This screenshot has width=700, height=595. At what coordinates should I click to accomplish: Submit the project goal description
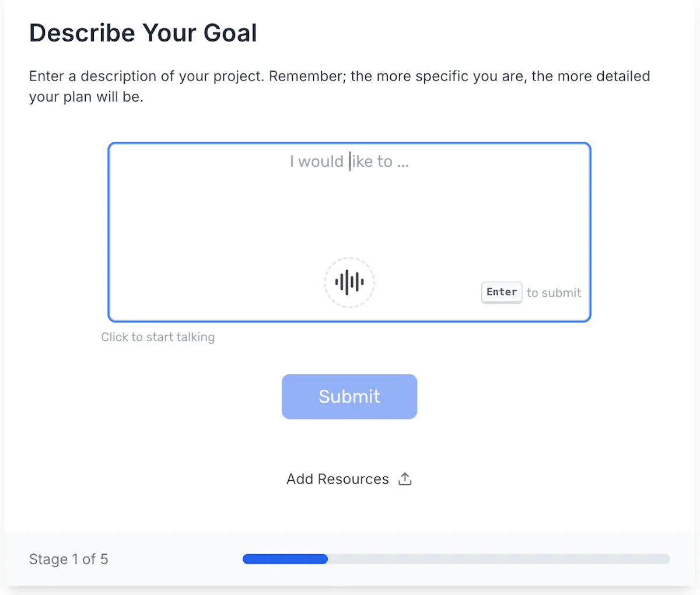click(349, 397)
